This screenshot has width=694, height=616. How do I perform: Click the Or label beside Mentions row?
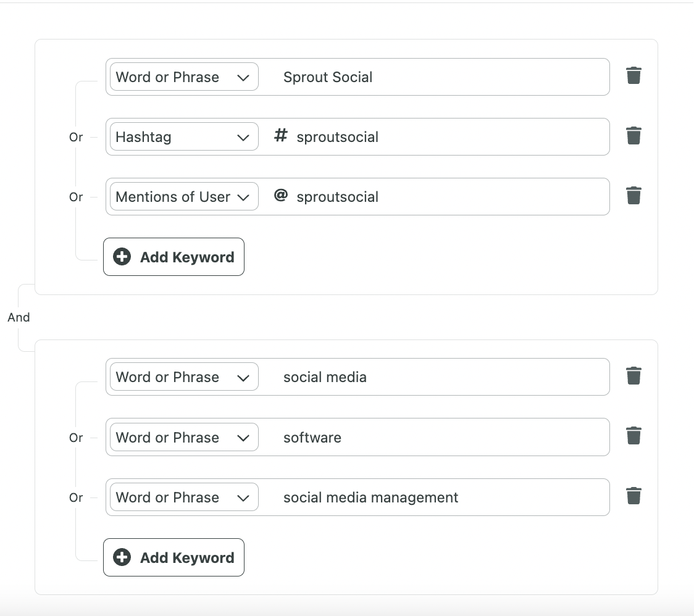(x=76, y=197)
